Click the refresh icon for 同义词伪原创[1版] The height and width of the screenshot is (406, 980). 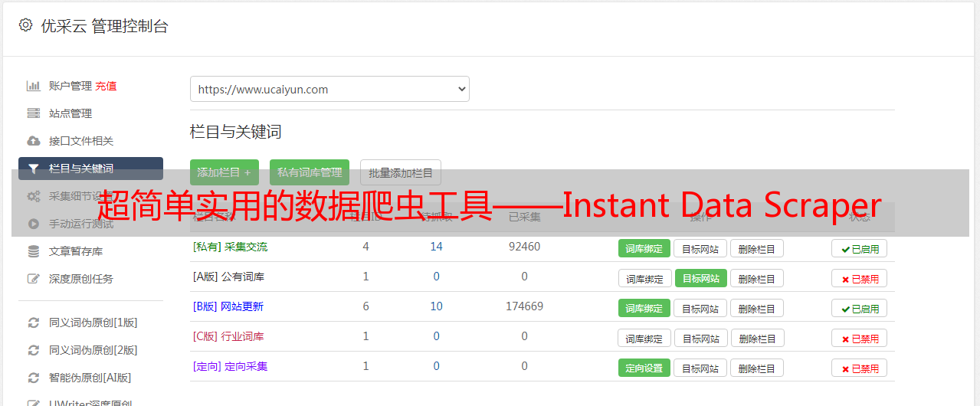33,323
